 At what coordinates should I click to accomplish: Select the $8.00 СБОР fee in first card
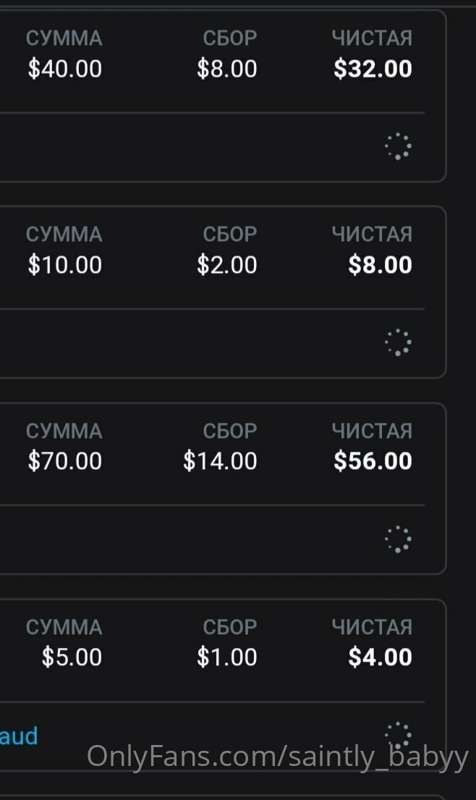(227, 69)
